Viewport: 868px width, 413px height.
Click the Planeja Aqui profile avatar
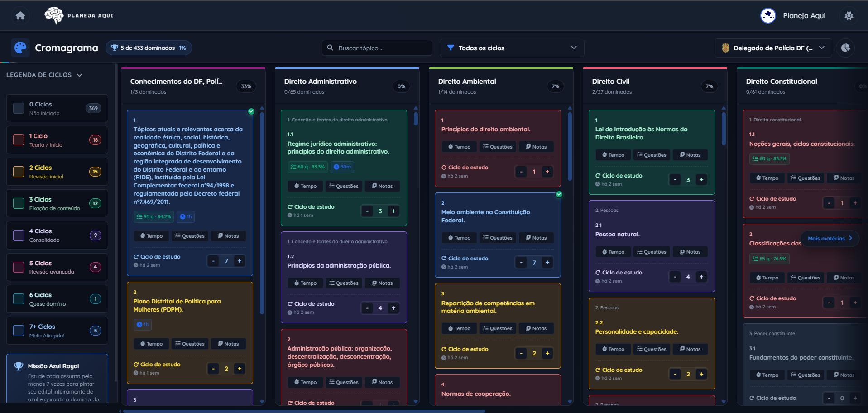coord(768,16)
